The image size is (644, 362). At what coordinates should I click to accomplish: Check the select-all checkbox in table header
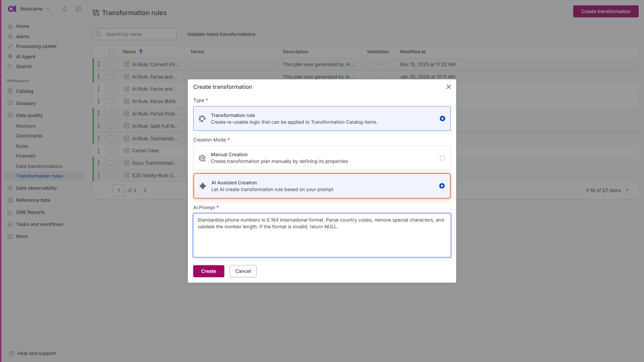click(x=111, y=52)
